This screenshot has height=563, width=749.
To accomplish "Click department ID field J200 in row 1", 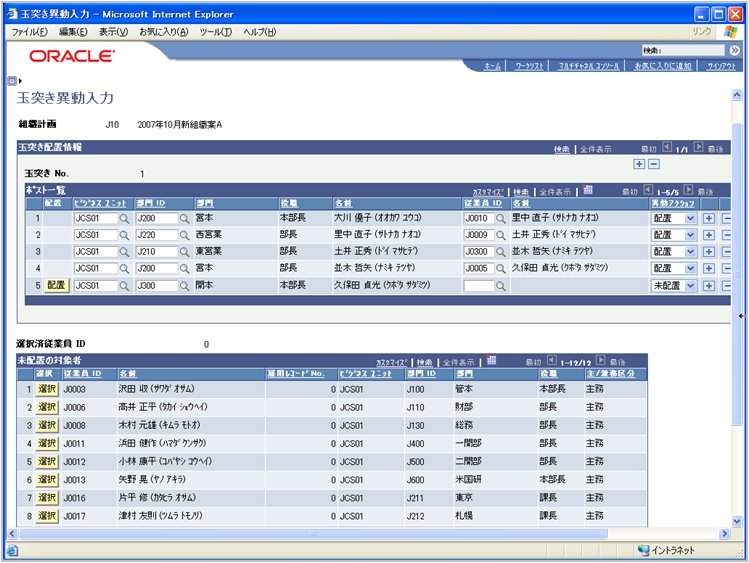I will [x=157, y=219].
